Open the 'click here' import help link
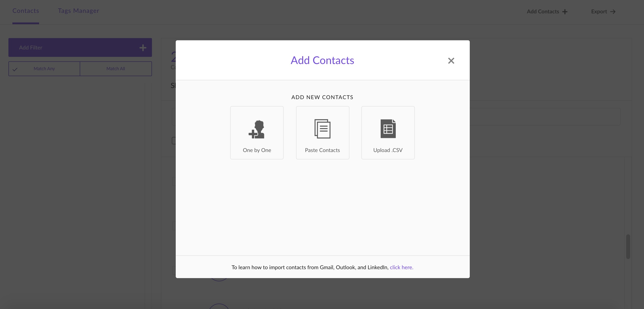The height and width of the screenshot is (309, 644). pos(401,267)
